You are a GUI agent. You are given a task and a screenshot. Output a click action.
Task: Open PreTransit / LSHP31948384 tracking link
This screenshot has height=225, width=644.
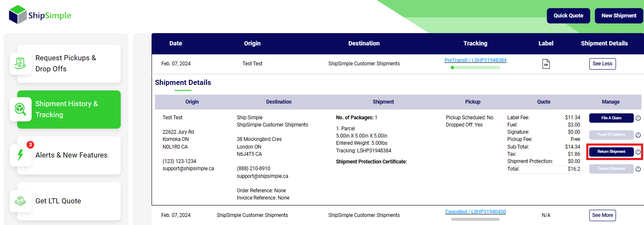(475, 60)
